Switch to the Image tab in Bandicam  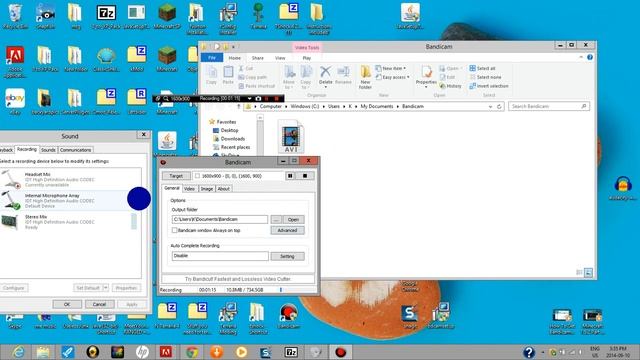tap(207, 189)
